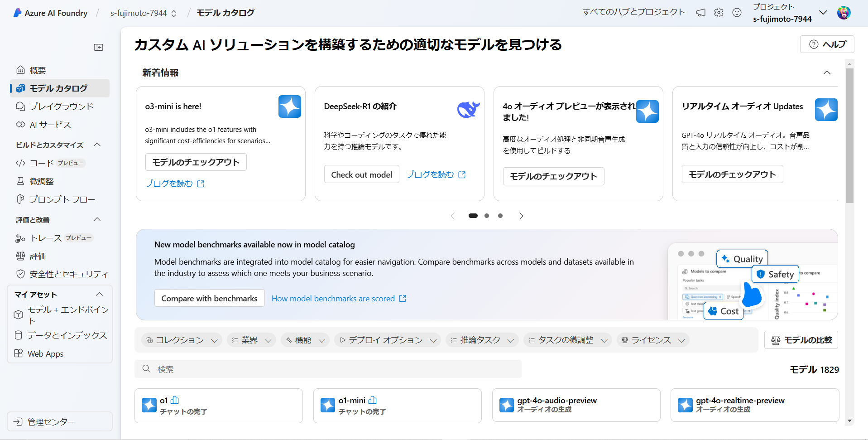Open Web Apps from the sidebar
Image resolution: width=868 pixels, height=440 pixels.
click(x=60, y=353)
